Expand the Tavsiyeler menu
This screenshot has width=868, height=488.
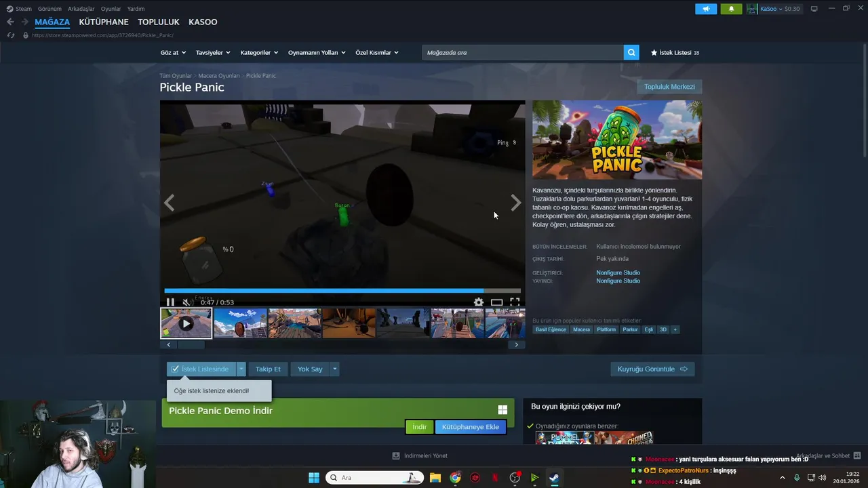point(213,52)
